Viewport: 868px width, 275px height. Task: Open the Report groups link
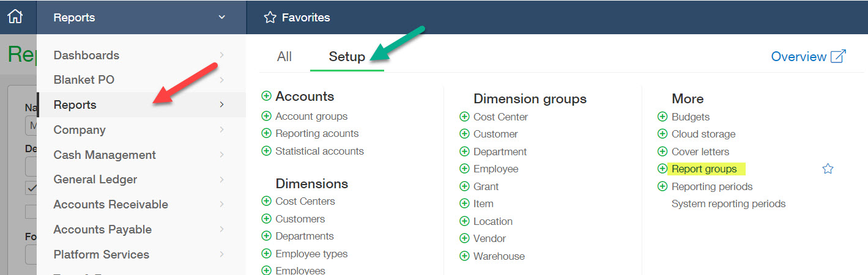pos(704,169)
